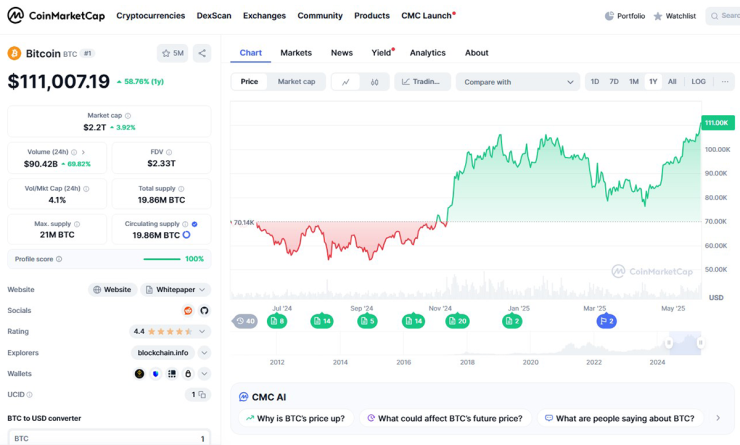Expand Explorers chevron dropdown

pos(204,353)
